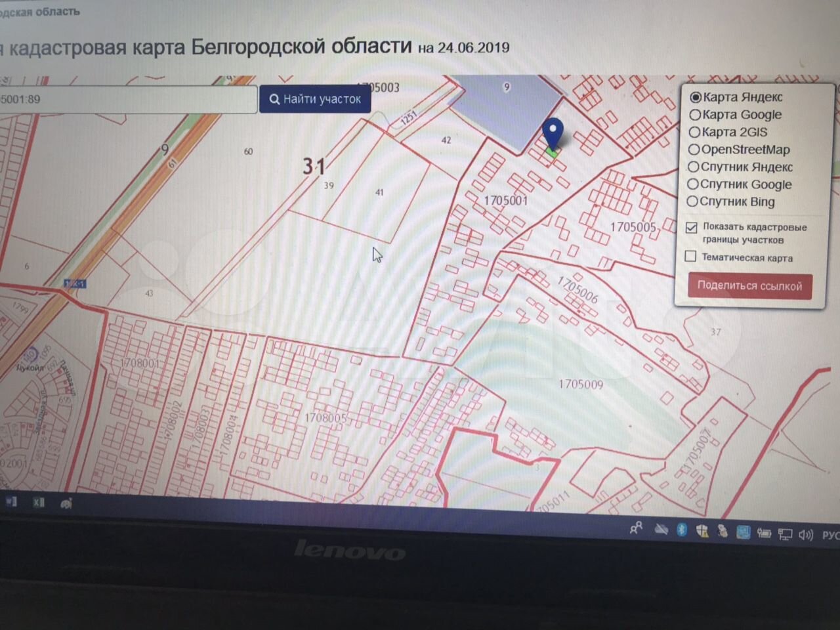Open Paint from the taskbar
The width and height of the screenshot is (840, 630).
coord(66,503)
